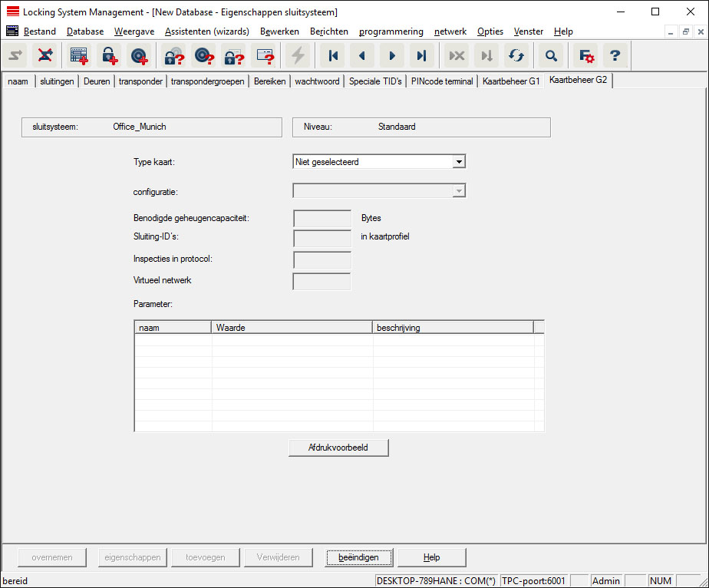
Task: Open search with magnifier icon
Action: [550, 55]
